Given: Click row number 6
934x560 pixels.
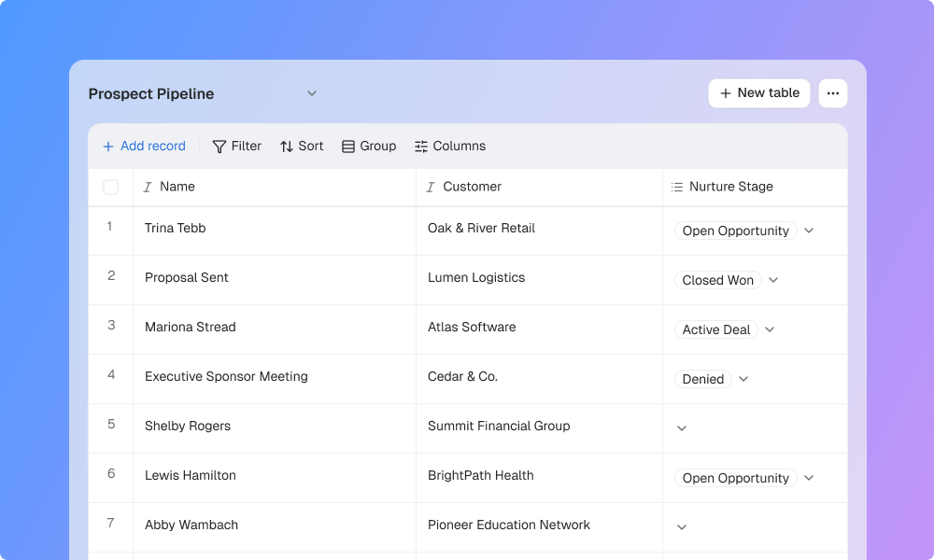Looking at the screenshot, I should 111,473.
